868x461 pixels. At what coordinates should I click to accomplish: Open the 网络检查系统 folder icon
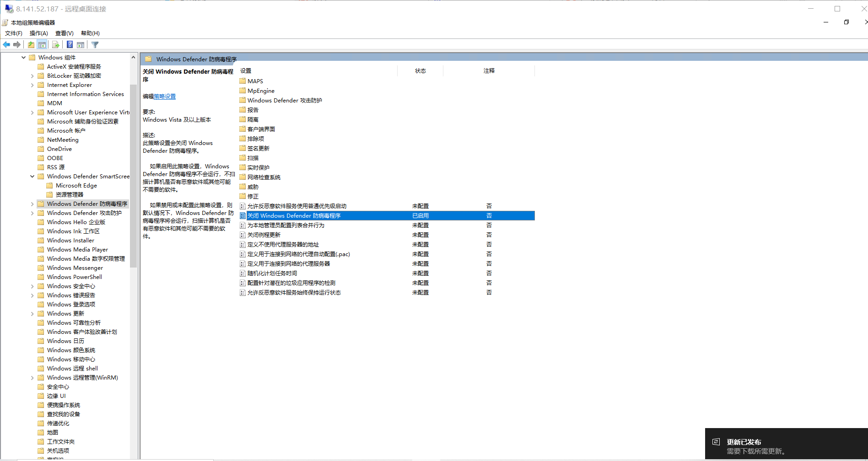pos(243,177)
